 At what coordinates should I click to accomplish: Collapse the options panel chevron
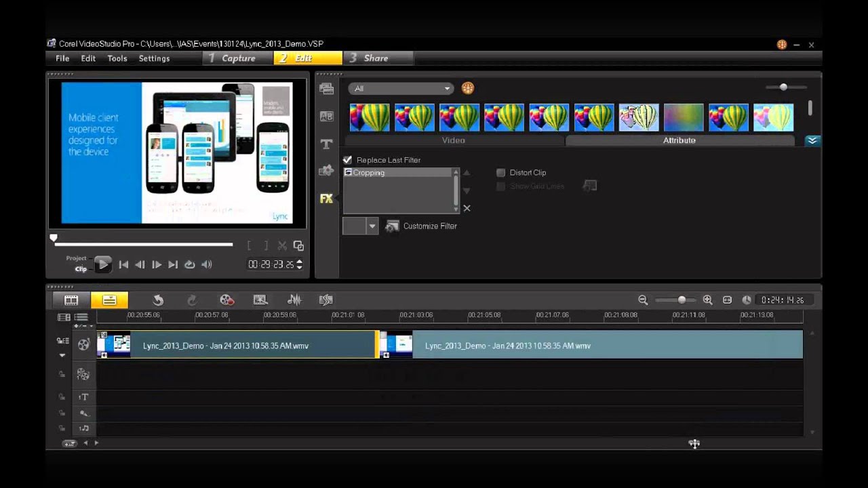pyautogui.click(x=812, y=140)
